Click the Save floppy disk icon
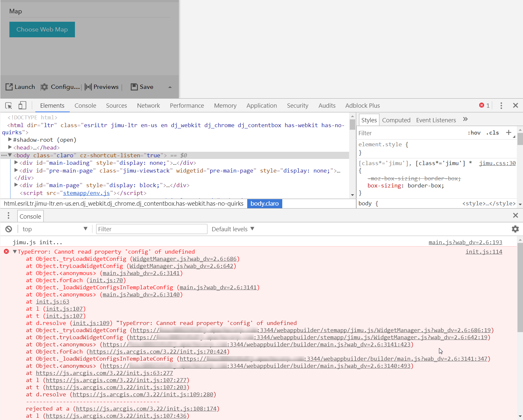 click(134, 87)
